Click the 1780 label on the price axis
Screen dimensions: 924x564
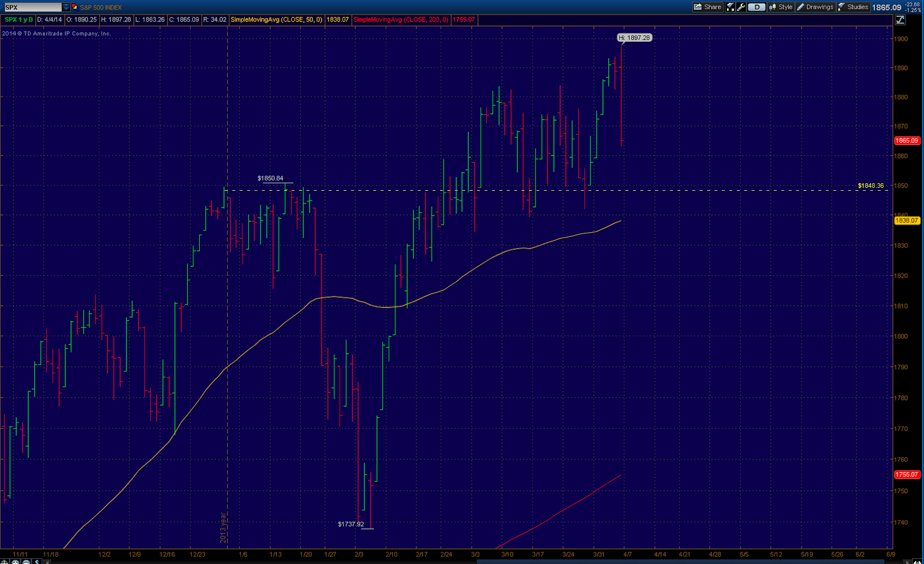coord(901,398)
